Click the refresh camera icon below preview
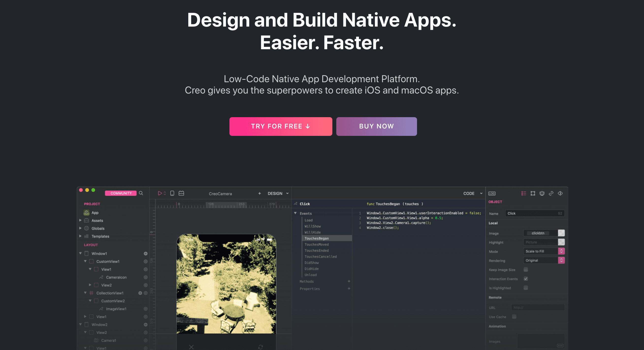Screen dimensions: 644x350 coord(260,347)
